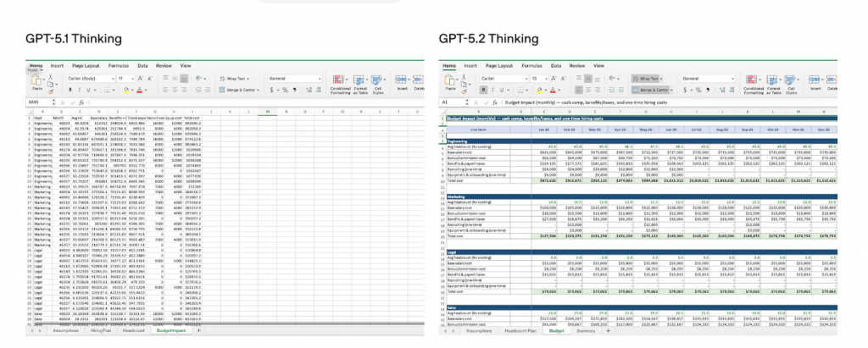Click Paste icon in the left Excel window
Image resolution: width=868 pixels, height=348 pixels.
[36, 81]
